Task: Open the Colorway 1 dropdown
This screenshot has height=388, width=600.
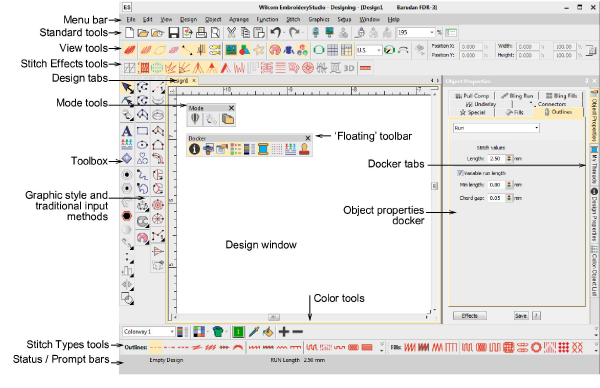Action: [172, 332]
